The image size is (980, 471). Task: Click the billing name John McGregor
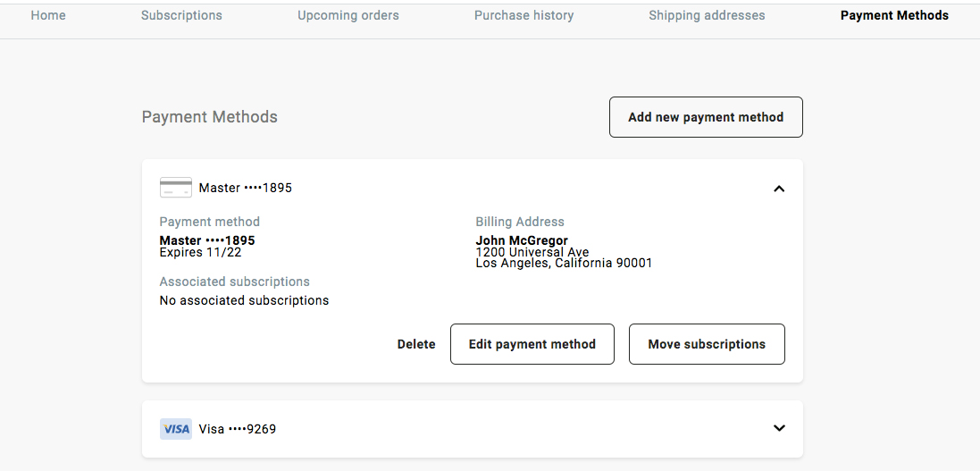tap(522, 240)
